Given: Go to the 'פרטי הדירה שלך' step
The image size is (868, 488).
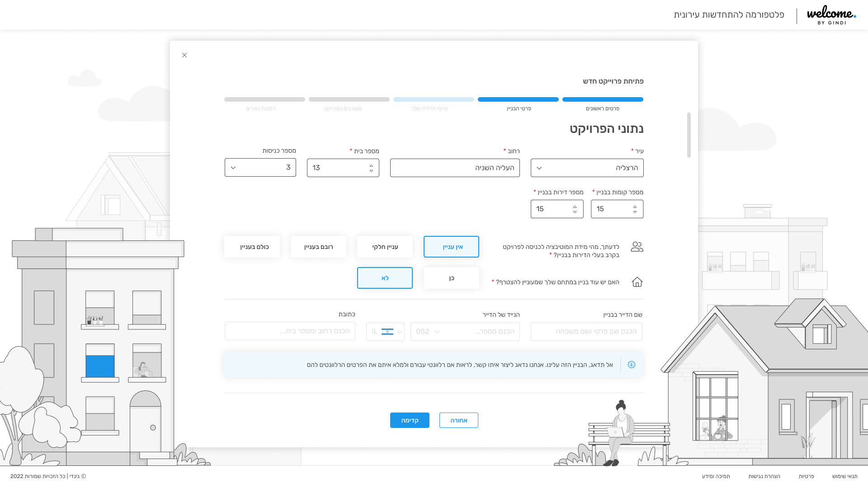Looking at the screenshot, I should point(434,104).
